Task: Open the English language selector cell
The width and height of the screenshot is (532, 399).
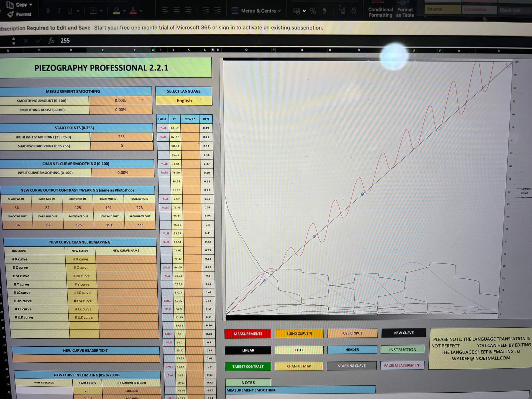Action: point(184,101)
